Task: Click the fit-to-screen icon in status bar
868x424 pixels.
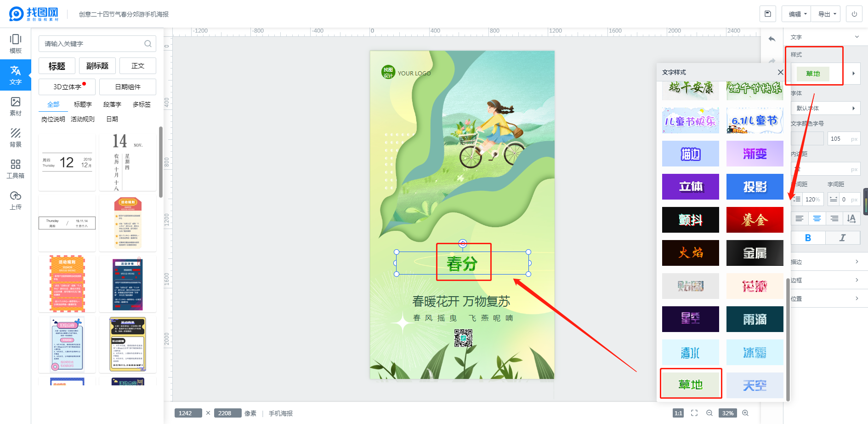Action: click(694, 413)
